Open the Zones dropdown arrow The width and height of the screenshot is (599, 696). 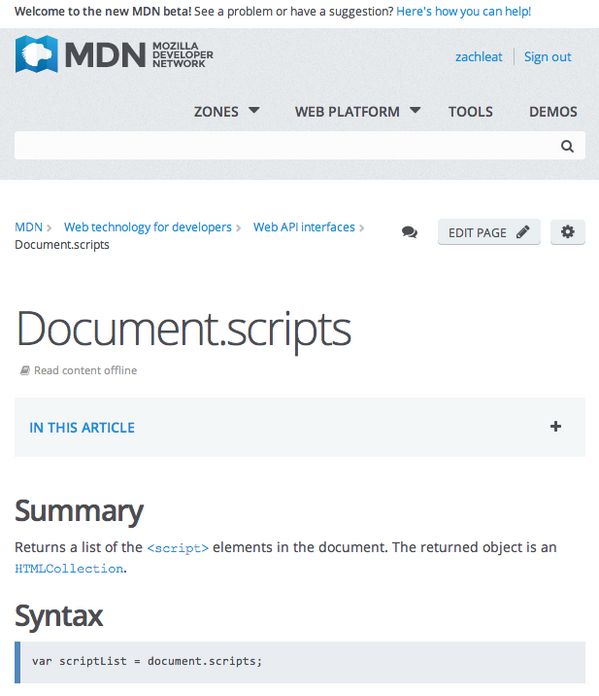pos(254,110)
